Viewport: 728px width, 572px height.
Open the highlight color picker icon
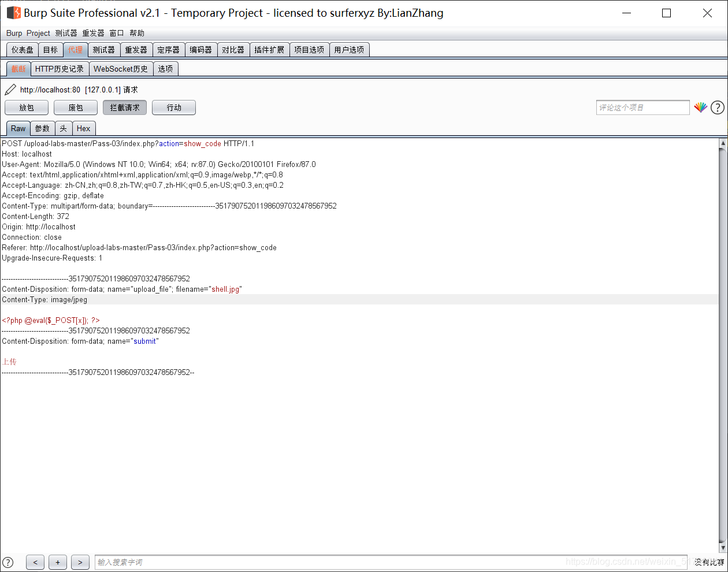[x=701, y=107]
